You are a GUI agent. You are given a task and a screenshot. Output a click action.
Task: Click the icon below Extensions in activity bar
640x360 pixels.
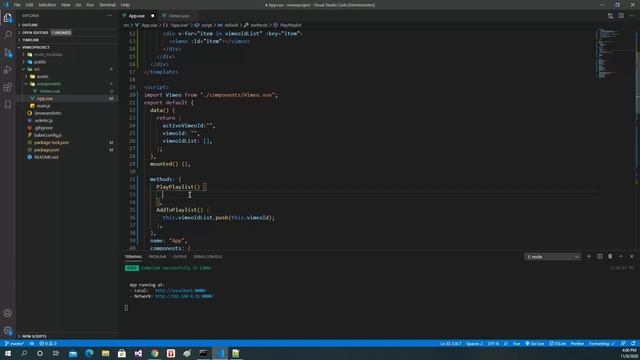pyautogui.click(x=8, y=104)
